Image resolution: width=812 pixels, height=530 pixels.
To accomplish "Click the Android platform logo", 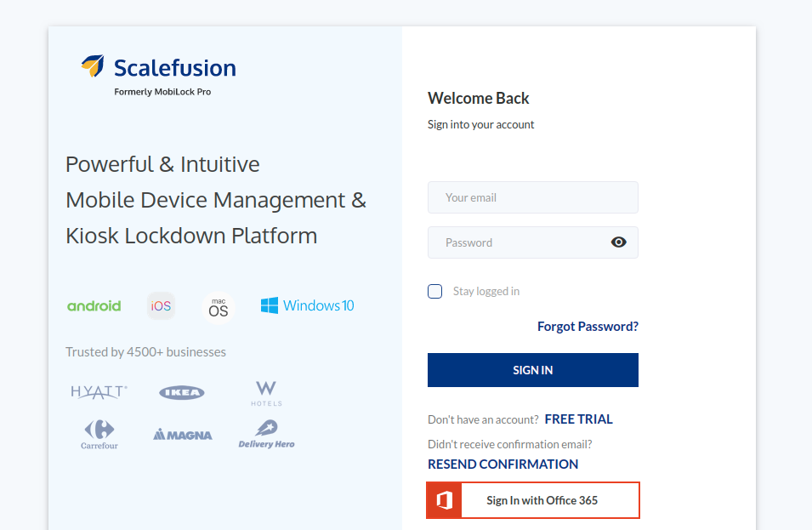I will point(94,305).
